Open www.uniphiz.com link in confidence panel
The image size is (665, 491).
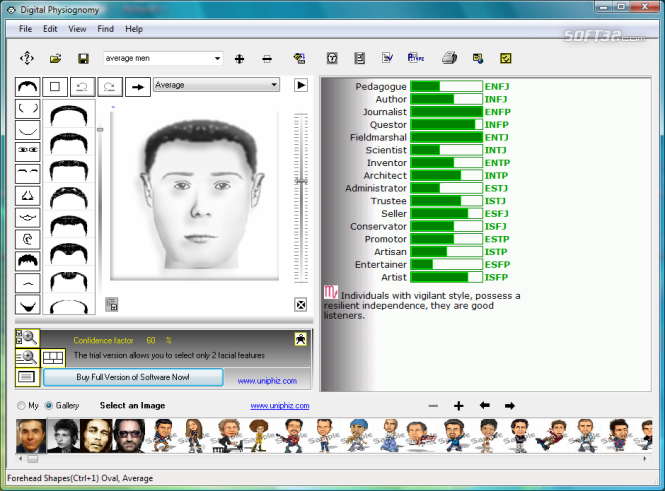267,381
